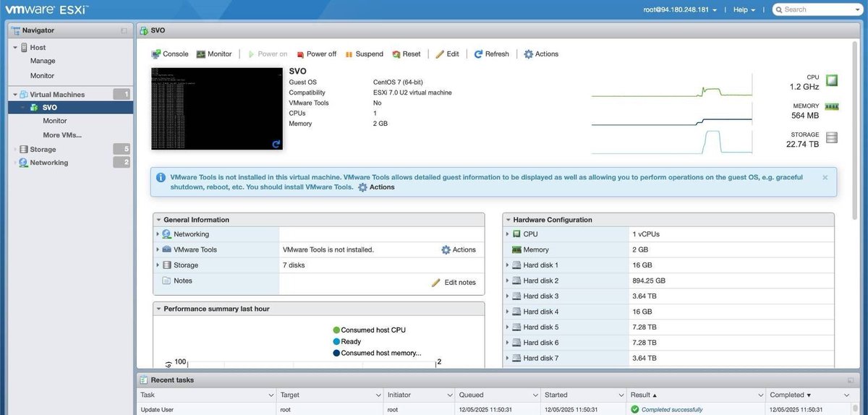Click the memory module icon

click(x=832, y=107)
